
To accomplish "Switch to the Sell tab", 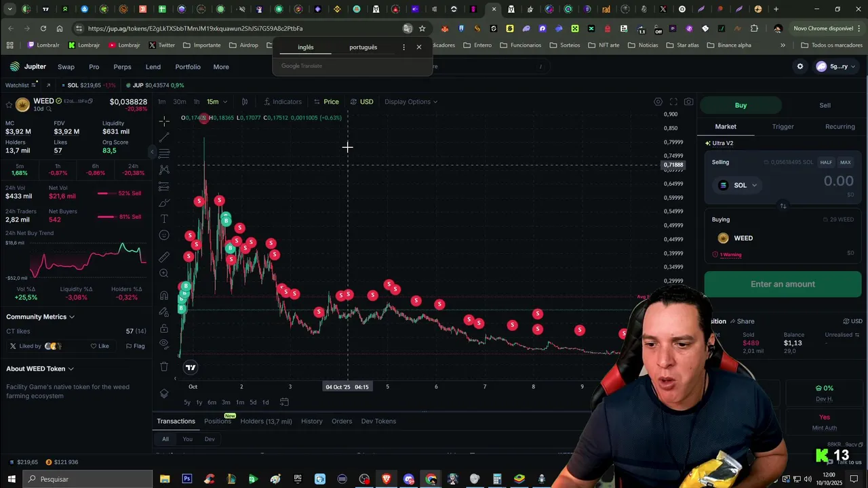I will click(825, 105).
